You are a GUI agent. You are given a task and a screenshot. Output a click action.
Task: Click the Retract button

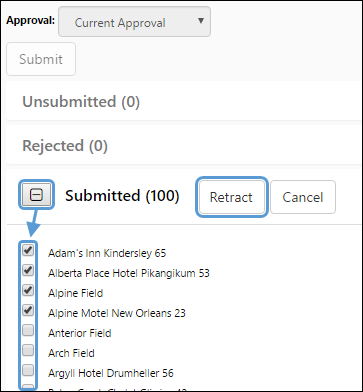click(231, 197)
